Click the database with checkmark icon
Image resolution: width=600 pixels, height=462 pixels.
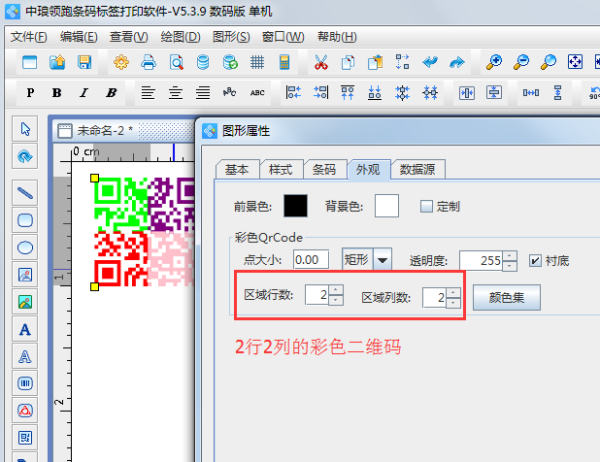coord(230,62)
